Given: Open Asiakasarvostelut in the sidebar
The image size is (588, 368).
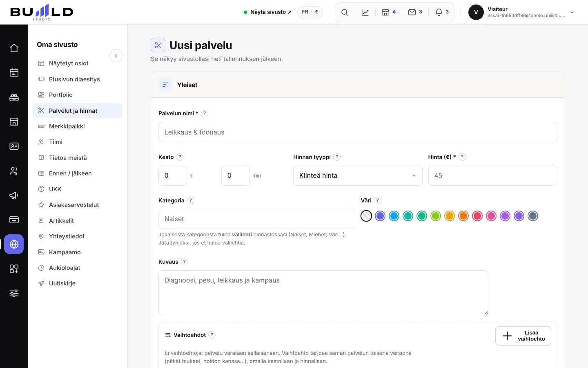Looking at the screenshot, I should (78, 205).
